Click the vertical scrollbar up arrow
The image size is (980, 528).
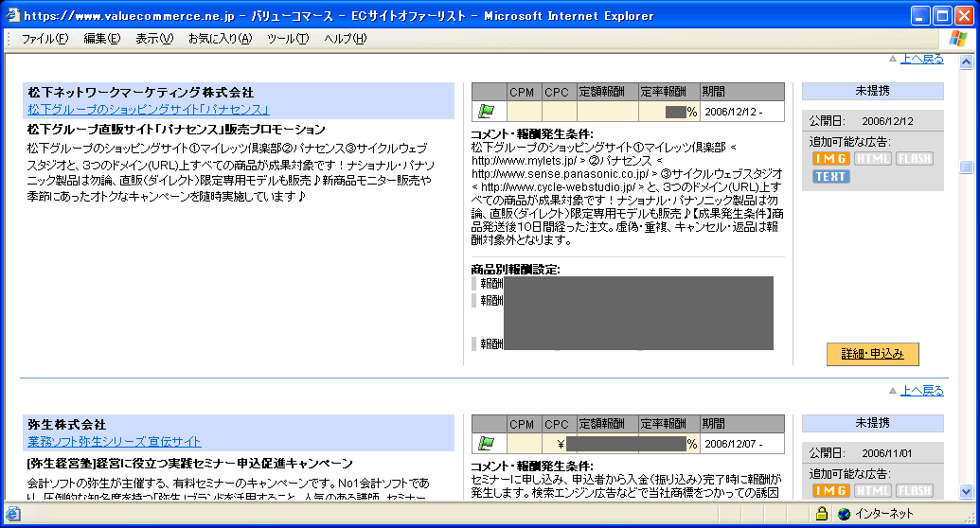966,62
